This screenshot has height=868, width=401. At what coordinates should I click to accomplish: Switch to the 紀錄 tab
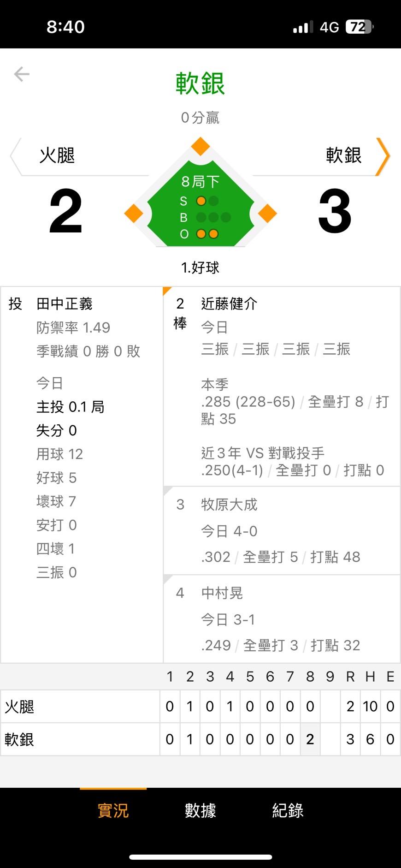pos(288,810)
